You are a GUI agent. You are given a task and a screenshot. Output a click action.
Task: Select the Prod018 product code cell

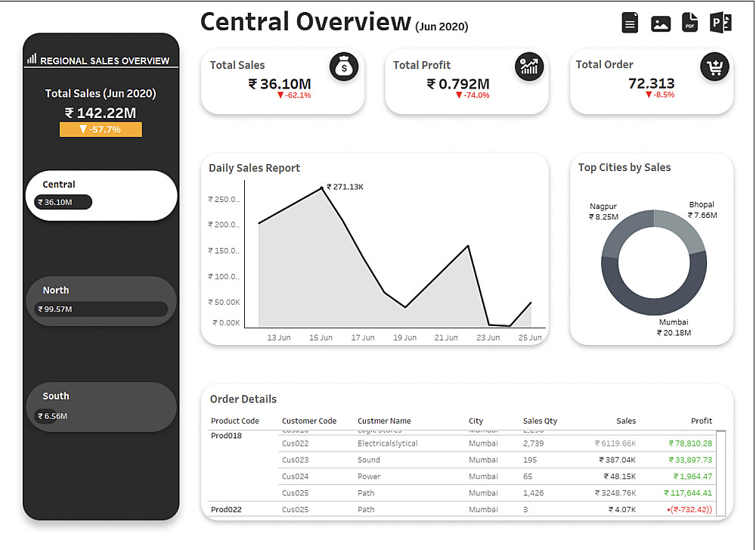click(226, 436)
